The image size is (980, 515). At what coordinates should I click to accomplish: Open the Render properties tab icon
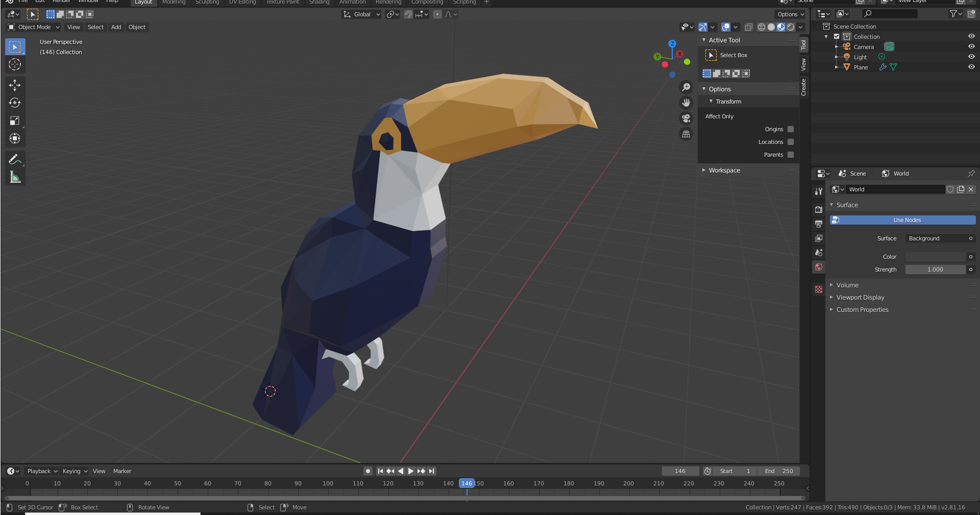[819, 209]
